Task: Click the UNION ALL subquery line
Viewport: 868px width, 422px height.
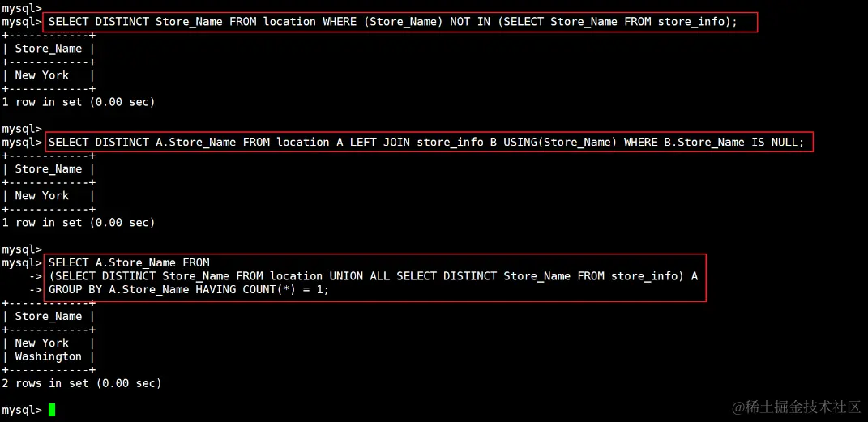Action: click(x=373, y=276)
